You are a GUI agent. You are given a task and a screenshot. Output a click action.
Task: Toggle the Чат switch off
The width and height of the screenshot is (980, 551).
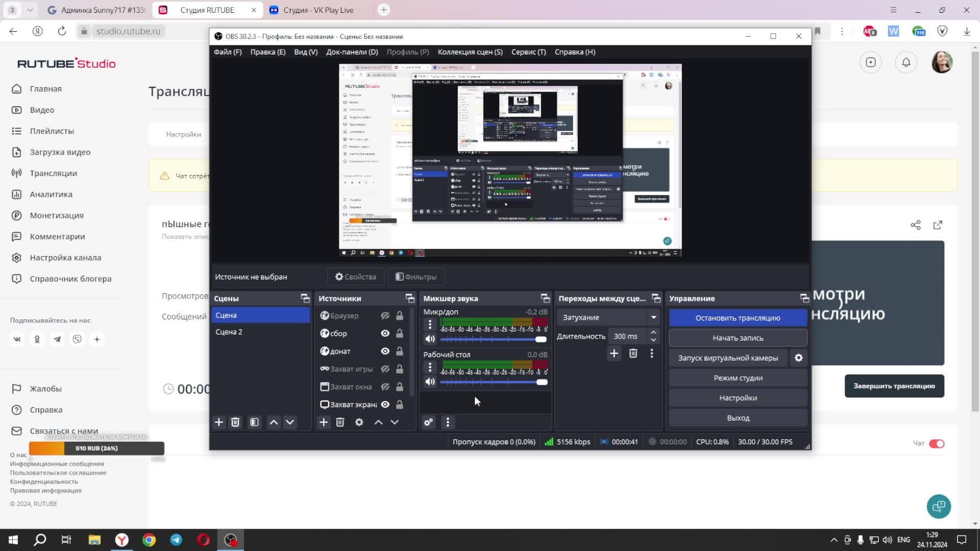click(937, 444)
